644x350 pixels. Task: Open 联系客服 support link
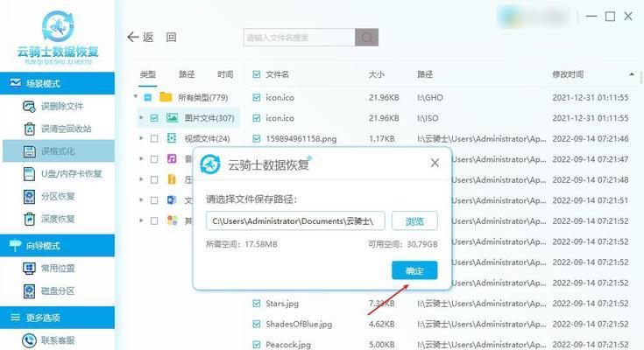(x=58, y=340)
